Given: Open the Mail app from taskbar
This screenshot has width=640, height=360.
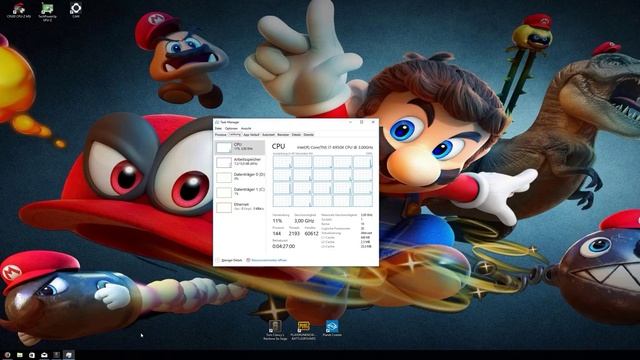Looking at the screenshot, I should (x=44, y=355).
